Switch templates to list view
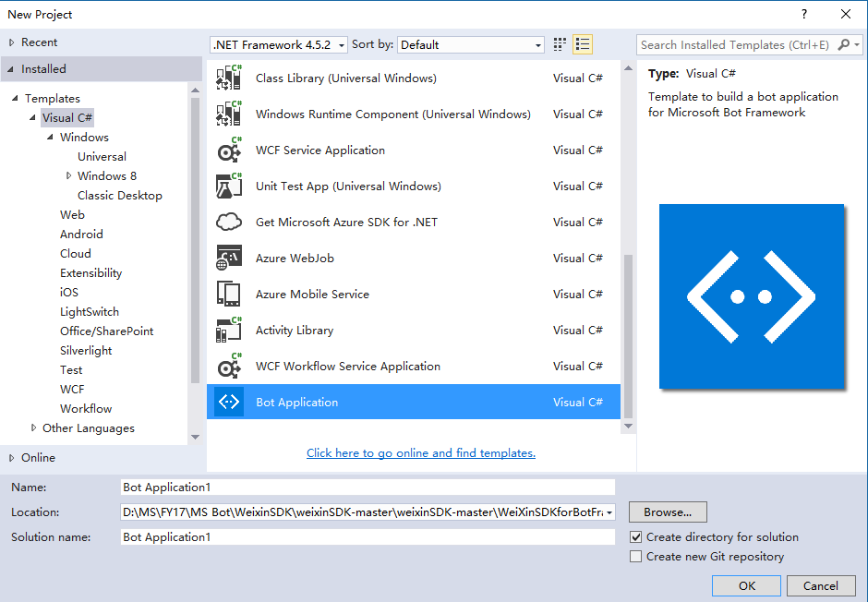Screen dimensions: 868x602 coord(583,44)
